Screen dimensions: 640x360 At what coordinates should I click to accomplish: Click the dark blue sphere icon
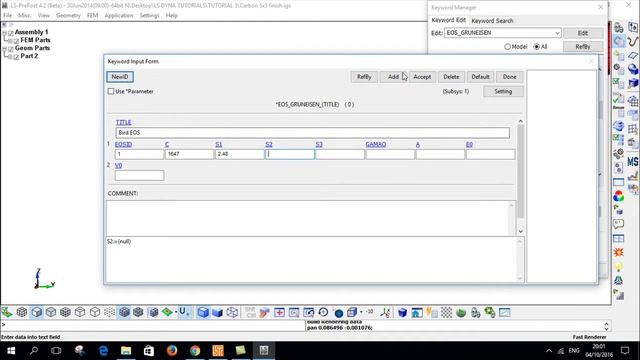click(338, 313)
